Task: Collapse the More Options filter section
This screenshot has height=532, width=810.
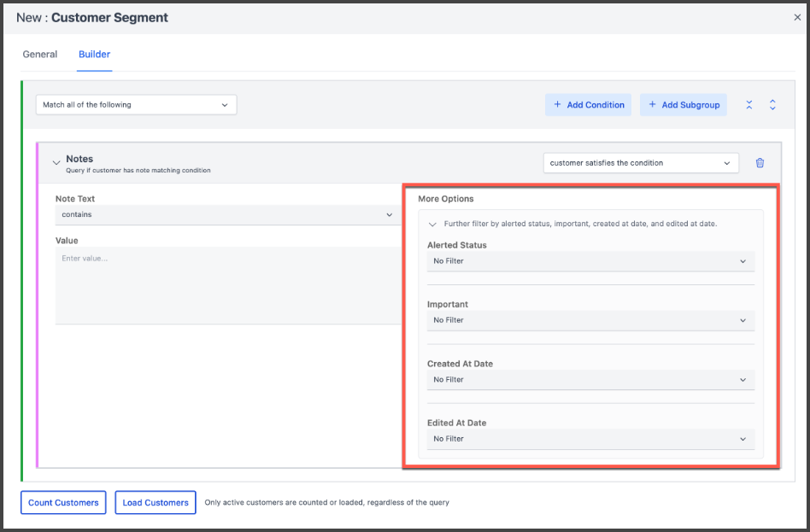Action: [x=432, y=224]
